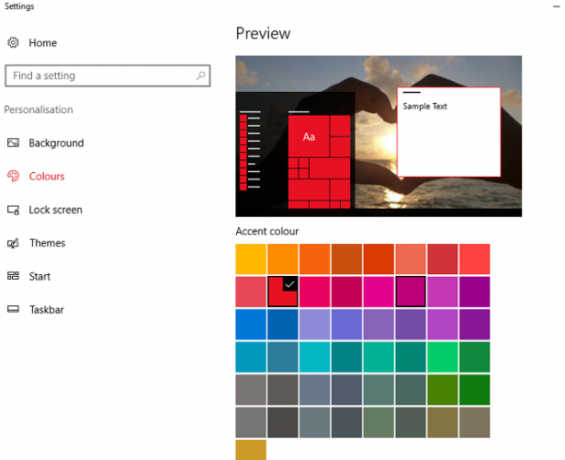The height and width of the screenshot is (460, 565).
Task: Click the search magnifier icon
Action: 201,75
